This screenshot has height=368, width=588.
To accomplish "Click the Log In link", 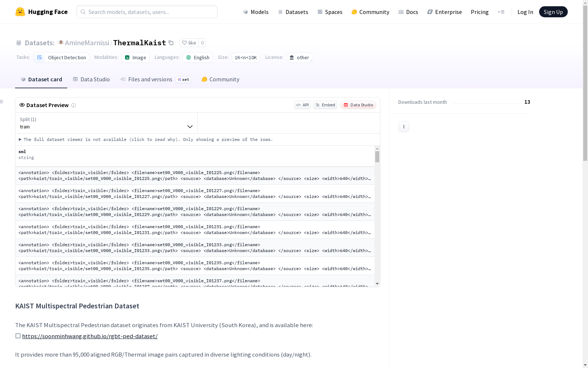I will [525, 12].
